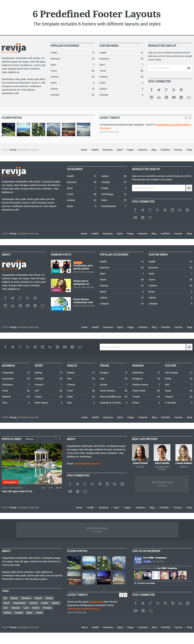Click the 'Neque porro quisquam est' post thumbnail
Viewport: 194px width, 644px height.
61,285
